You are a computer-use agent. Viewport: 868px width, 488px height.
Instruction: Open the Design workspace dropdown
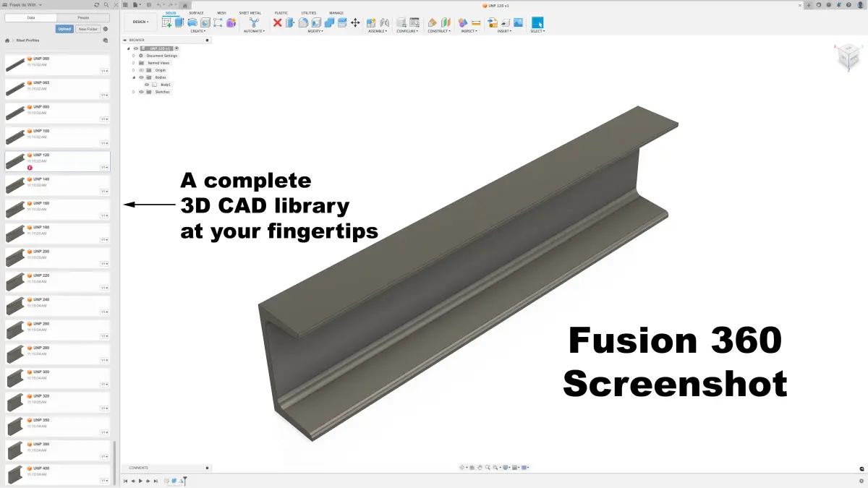pos(140,22)
